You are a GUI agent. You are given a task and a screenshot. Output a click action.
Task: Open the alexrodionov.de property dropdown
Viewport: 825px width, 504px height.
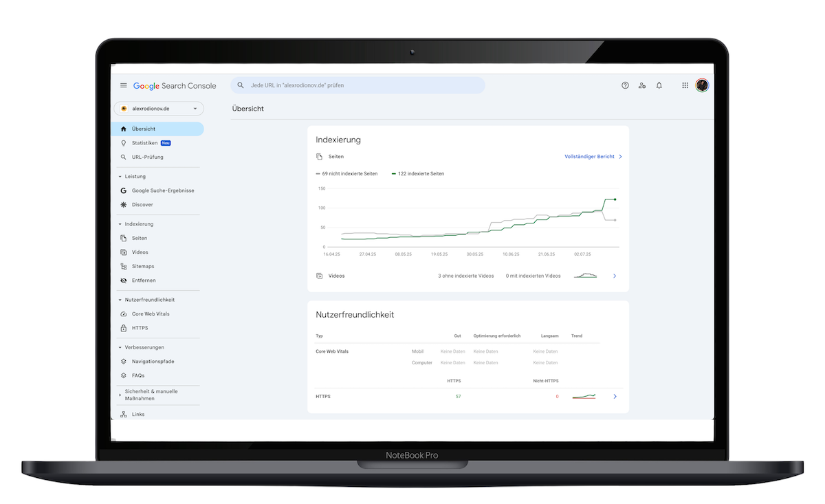tap(158, 109)
